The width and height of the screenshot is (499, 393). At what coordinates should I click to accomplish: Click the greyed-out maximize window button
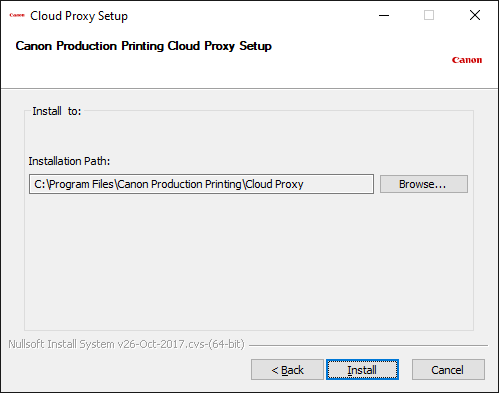point(429,15)
